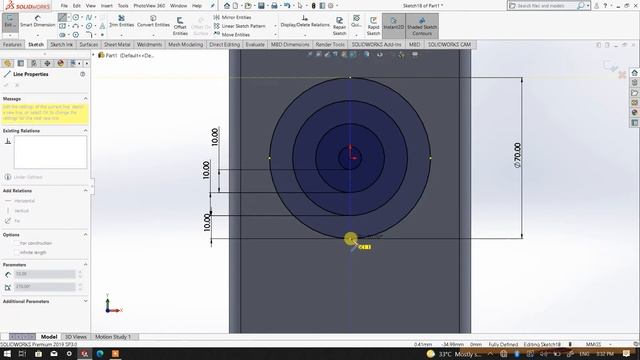Select the Circle sketch tool
This screenshot has height=360, width=640.
(76, 17)
